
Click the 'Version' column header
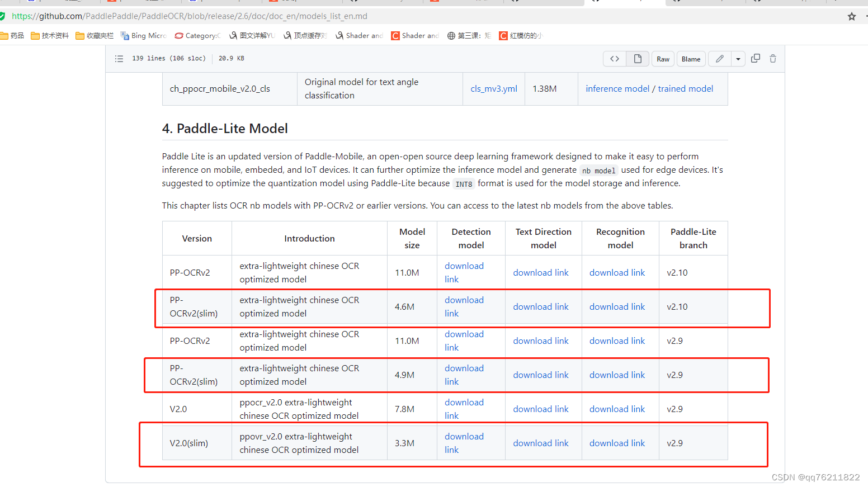pyautogui.click(x=197, y=239)
